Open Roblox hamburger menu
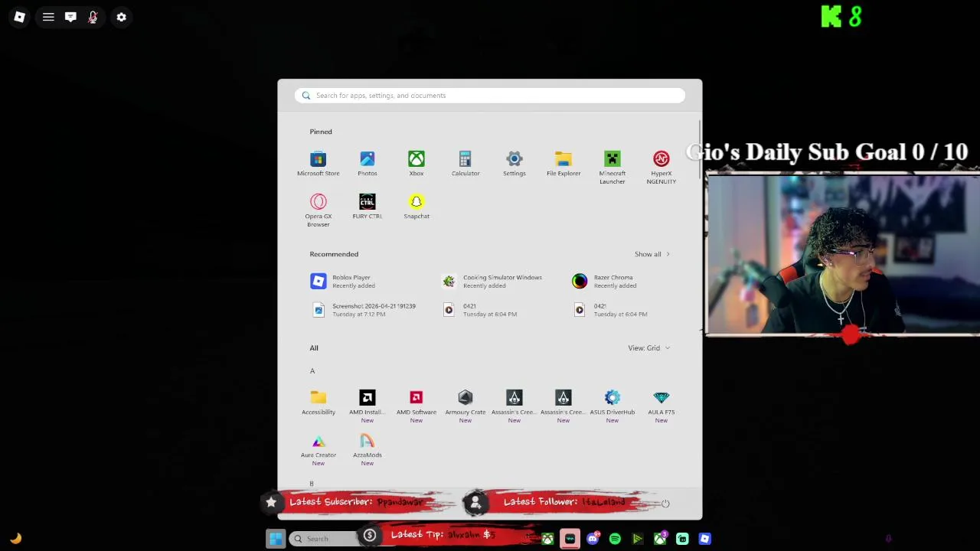The width and height of the screenshot is (980, 551). point(48,17)
